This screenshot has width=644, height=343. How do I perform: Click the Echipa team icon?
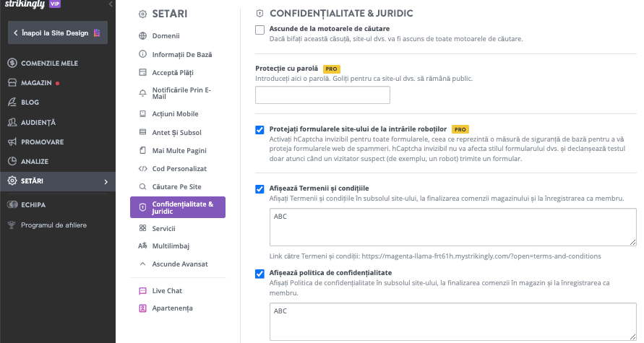[x=12, y=205]
